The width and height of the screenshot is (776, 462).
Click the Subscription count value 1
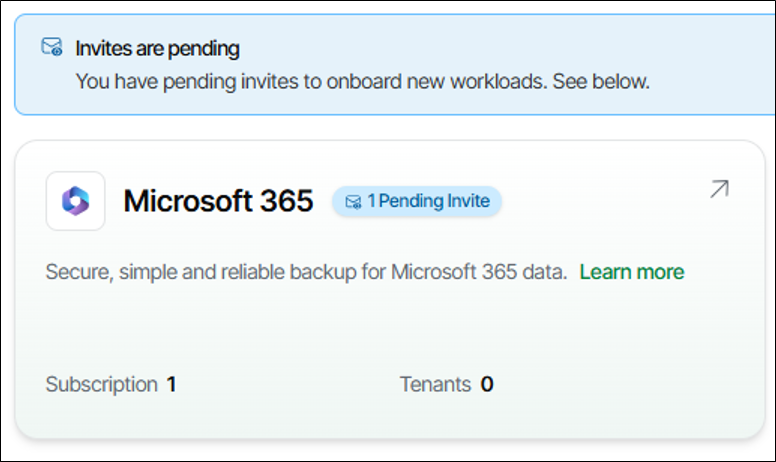point(172,384)
